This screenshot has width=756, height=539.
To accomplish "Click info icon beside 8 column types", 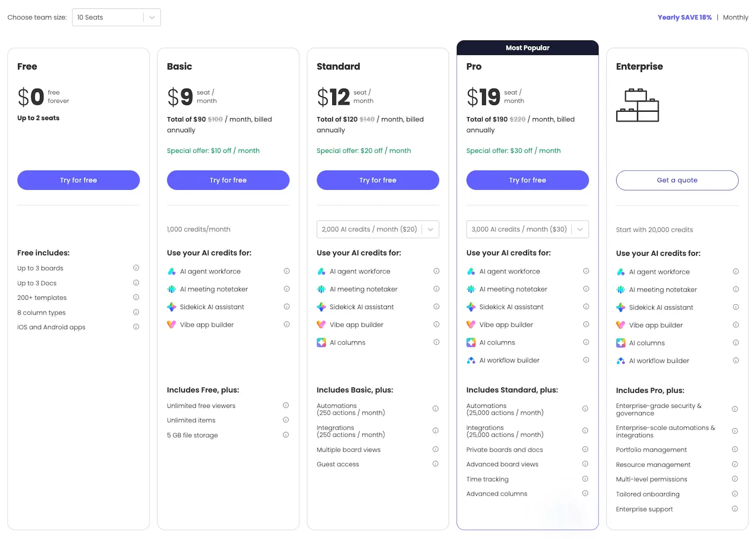I will click(136, 312).
